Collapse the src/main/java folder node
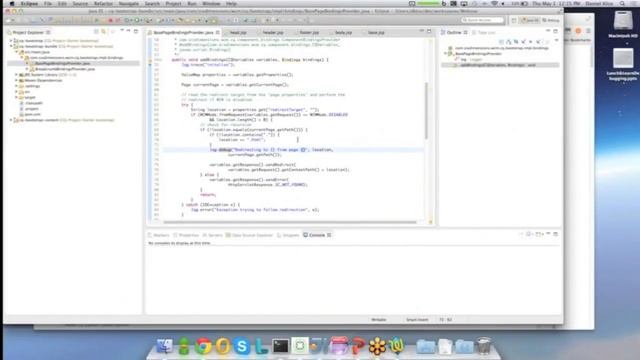Screen dimensions: 640x360 (17, 52)
